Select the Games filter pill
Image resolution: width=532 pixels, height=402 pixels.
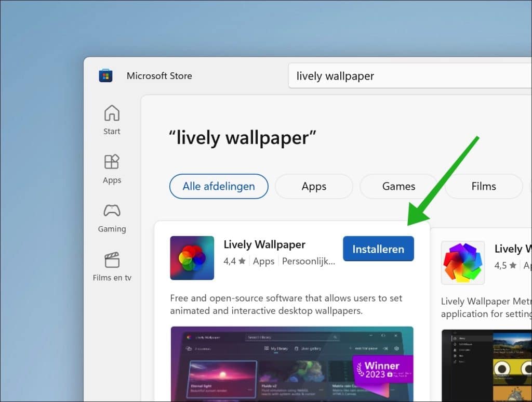[x=398, y=186]
